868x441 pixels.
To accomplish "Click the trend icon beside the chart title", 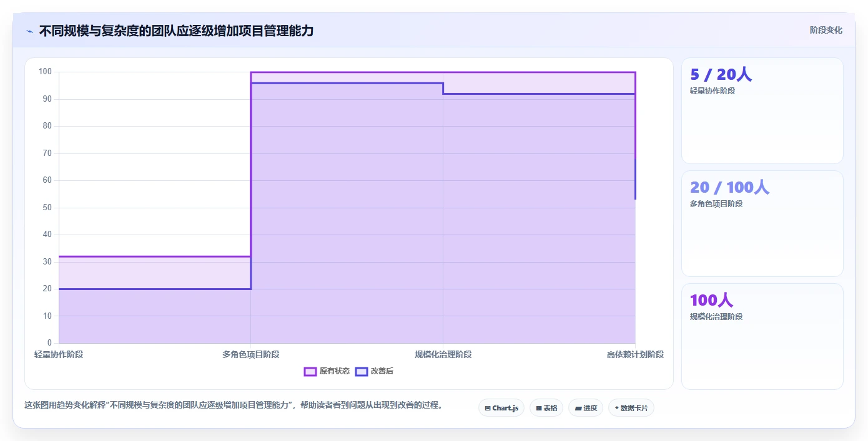I will (30, 31).
